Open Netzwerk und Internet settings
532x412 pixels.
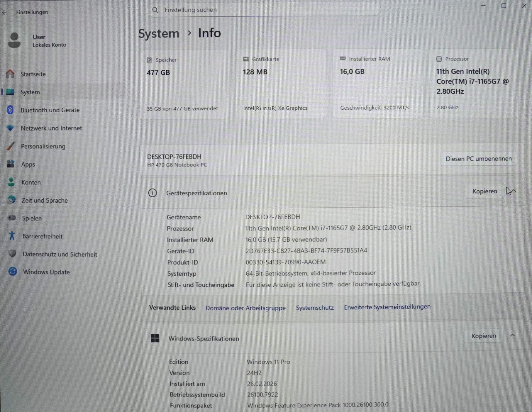click(x=51, y=128)
